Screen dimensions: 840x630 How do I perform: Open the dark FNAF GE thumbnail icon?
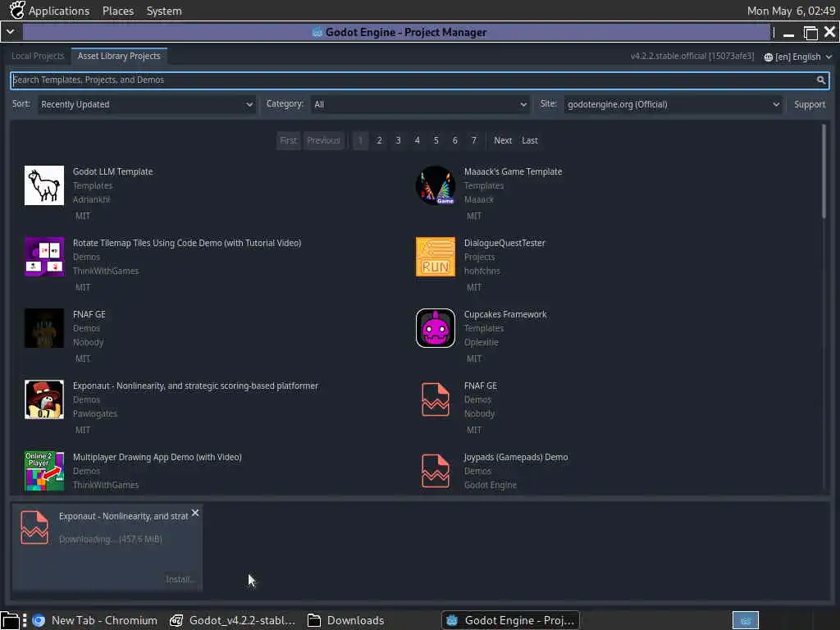point(44,328)
